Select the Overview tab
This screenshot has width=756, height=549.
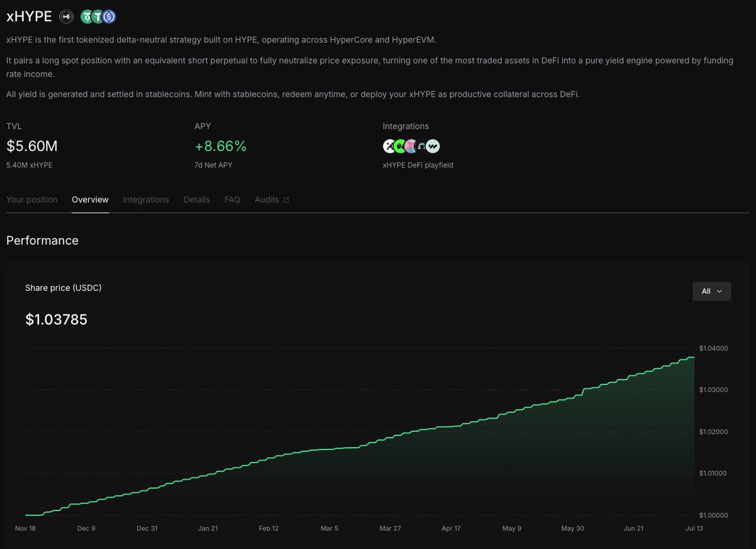[x=90, y=200]
